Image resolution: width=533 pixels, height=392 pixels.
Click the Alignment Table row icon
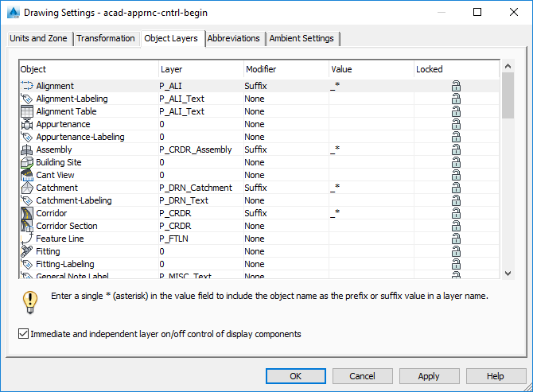[x=26, y=111]
